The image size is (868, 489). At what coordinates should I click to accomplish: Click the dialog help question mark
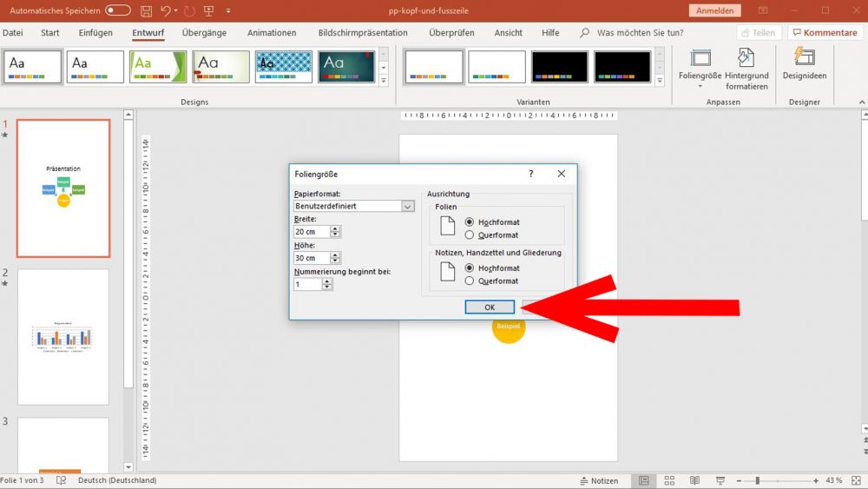coord(531,174)
